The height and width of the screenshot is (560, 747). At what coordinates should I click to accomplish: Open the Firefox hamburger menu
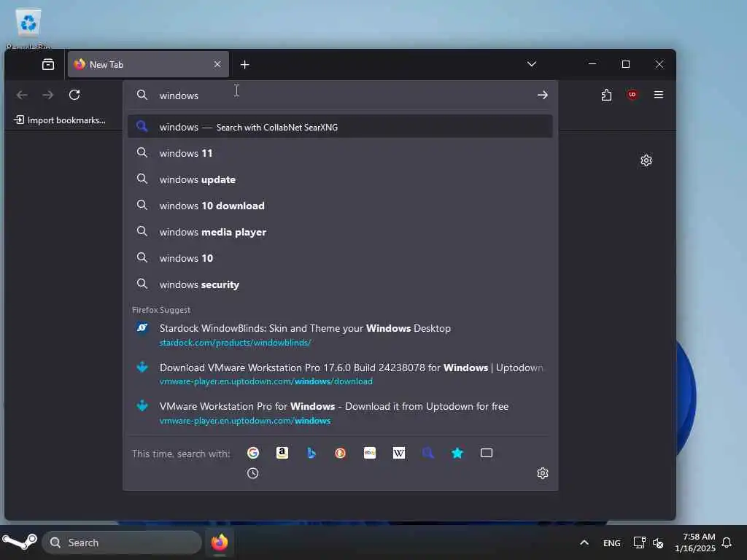(659, 95)
